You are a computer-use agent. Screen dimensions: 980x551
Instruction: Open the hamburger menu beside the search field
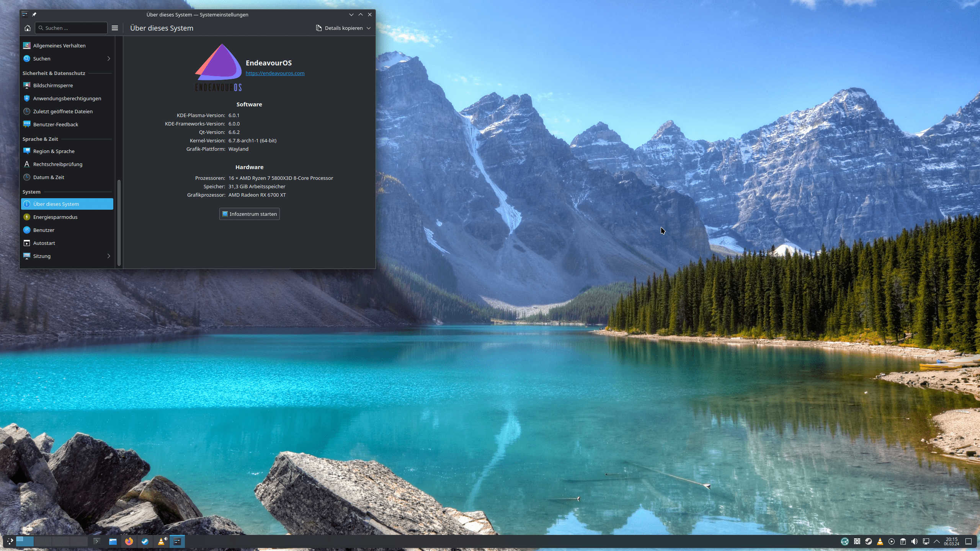pyautogui.click(x=114, y=28)
